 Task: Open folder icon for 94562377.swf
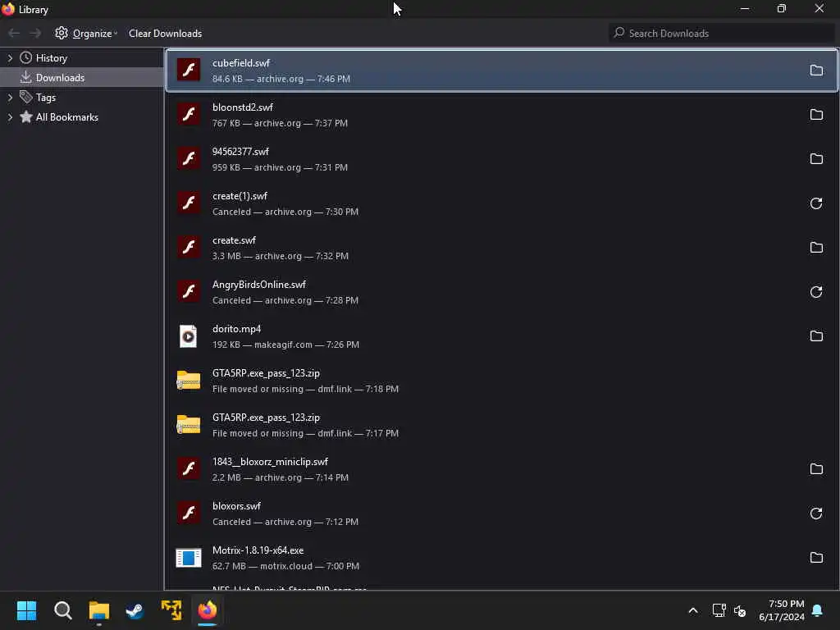(816, 159)
